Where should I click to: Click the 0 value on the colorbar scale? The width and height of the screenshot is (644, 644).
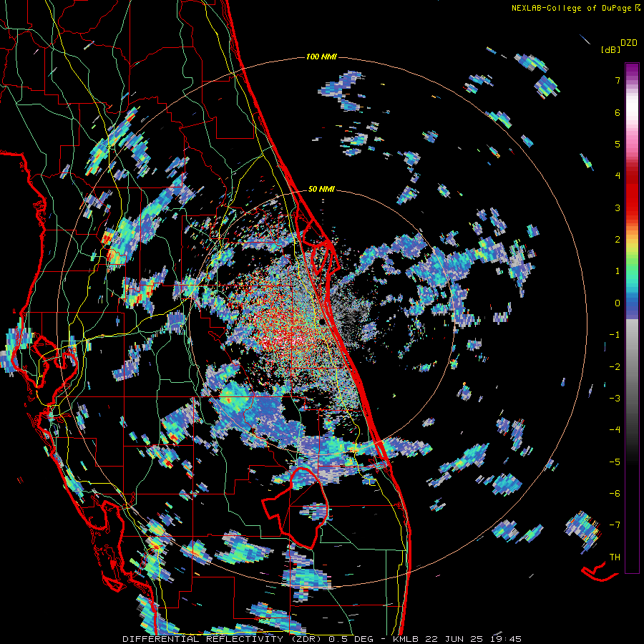618,303
